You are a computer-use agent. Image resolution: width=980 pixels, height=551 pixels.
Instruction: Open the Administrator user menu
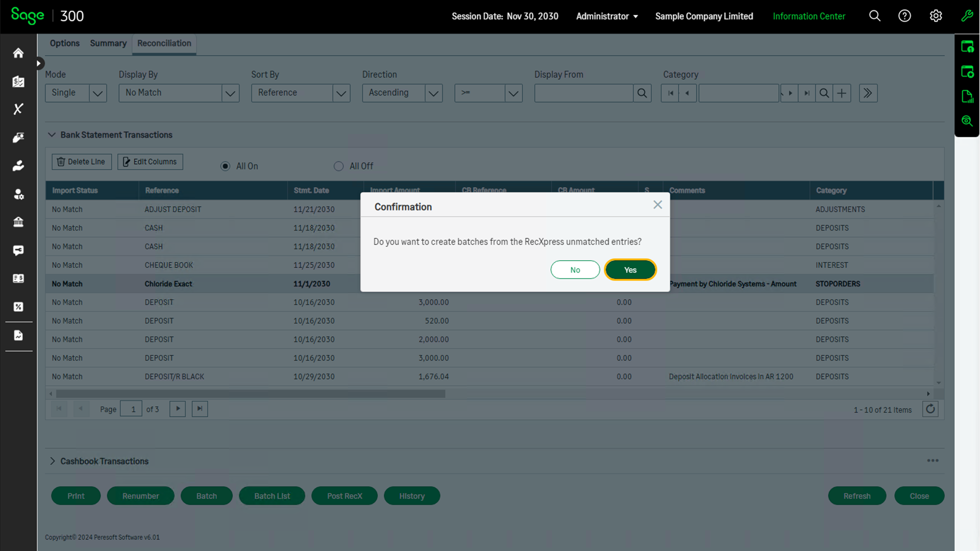tap(607, 16)
